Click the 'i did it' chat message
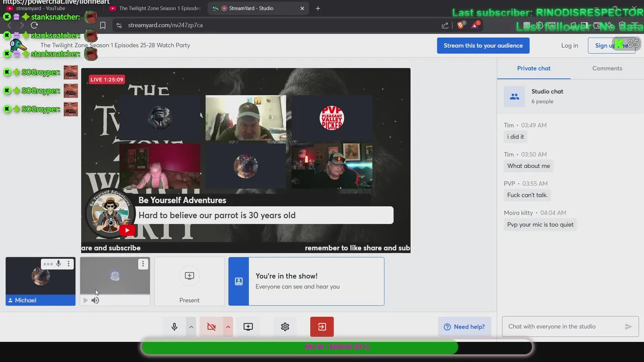This screenshot has width=644, height=362. tap(516, 137)
